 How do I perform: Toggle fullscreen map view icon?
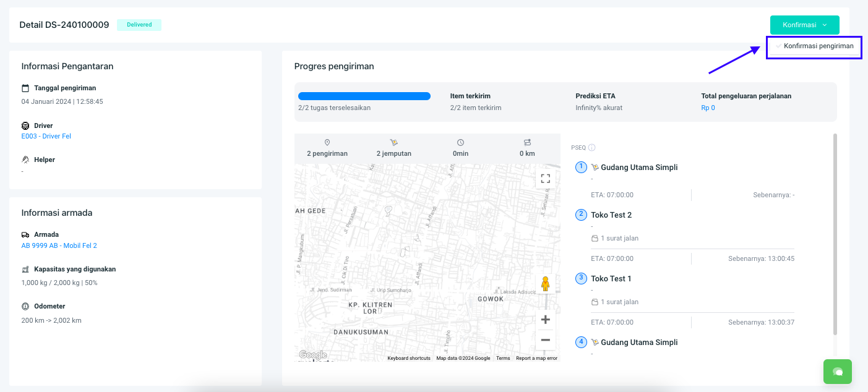coord(545,179)
